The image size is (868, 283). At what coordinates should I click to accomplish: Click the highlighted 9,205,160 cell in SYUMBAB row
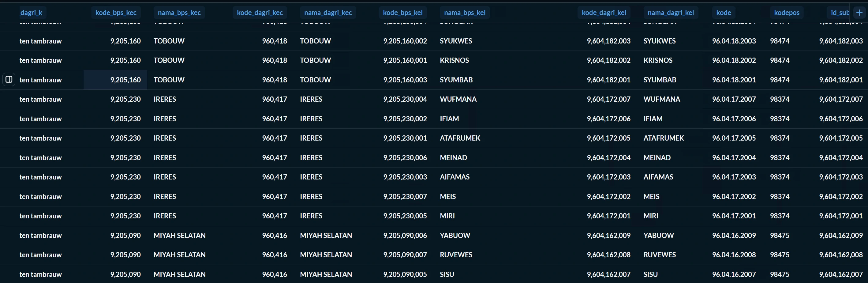(x=115, y=80)
